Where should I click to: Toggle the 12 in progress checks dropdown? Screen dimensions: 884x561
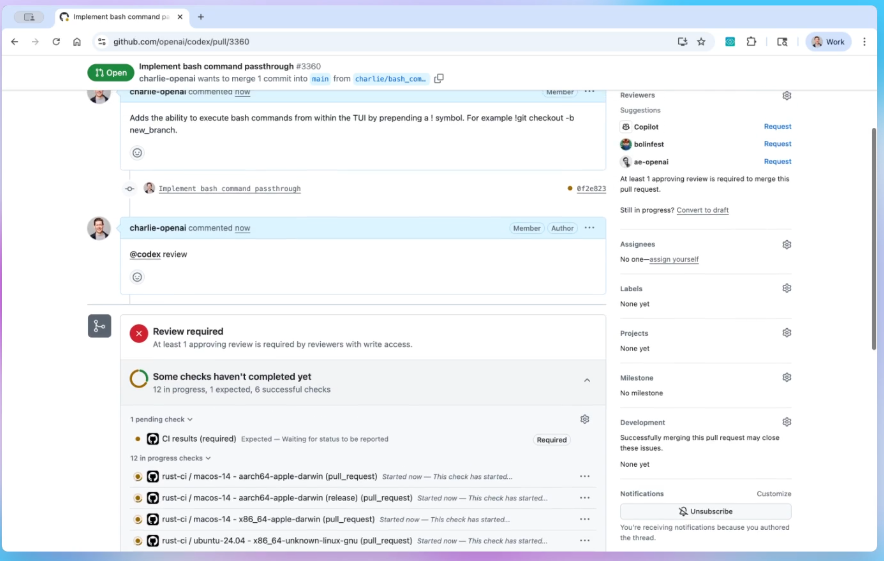point(170,458)
